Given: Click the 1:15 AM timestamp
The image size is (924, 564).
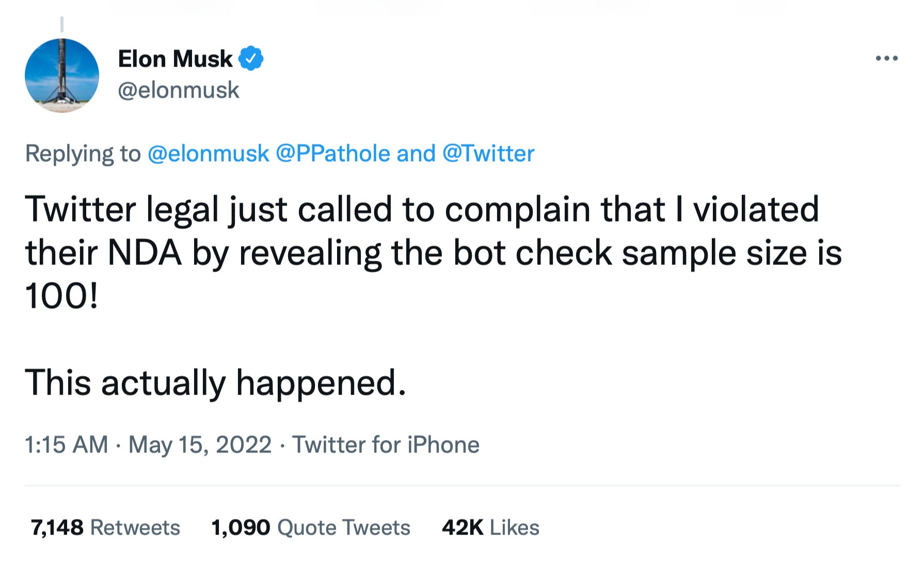Looking at the screenshot, I should click(x=66, y=445).
